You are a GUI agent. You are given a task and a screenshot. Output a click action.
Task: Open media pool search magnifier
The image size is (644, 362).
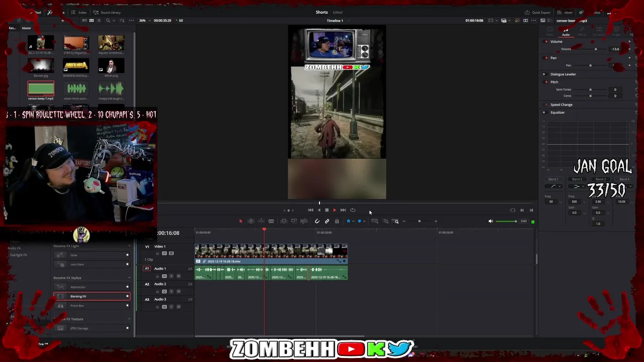[108, 21]
